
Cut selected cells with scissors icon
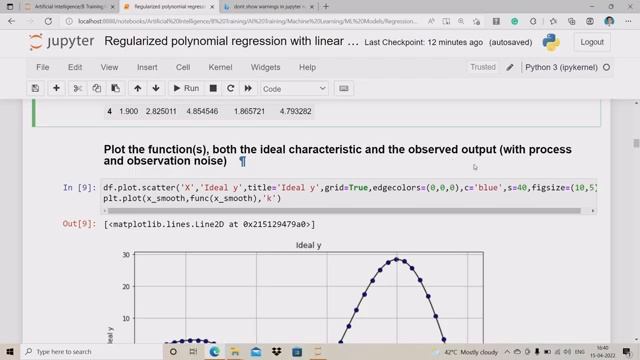78,89
